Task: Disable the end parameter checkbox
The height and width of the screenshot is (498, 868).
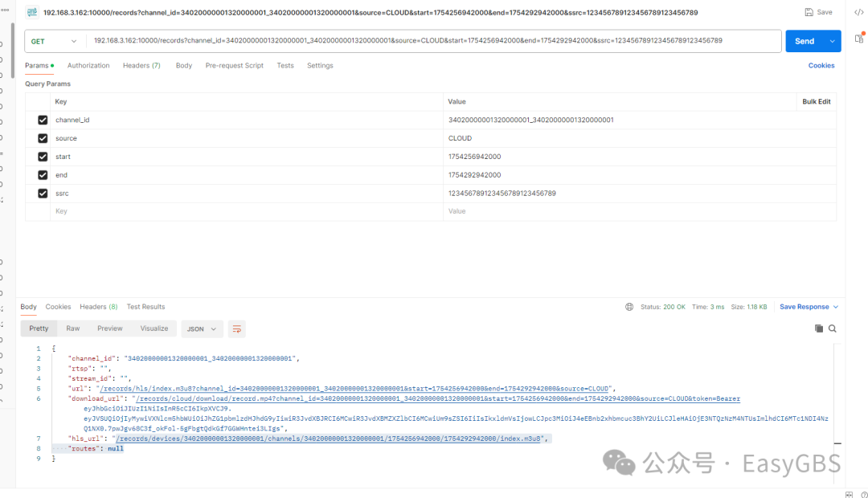Action: [43, 175]
